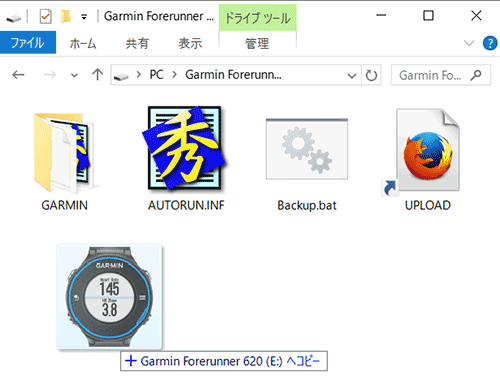Screen dimensions: 500x389
Task: Close the Explorer window
Action: 476,15
